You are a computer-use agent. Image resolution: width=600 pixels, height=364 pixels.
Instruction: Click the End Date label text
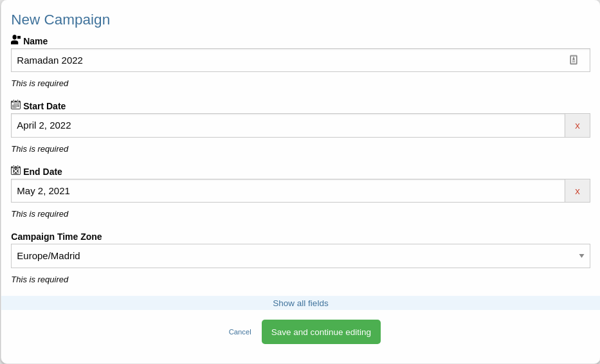coord(42,172)
